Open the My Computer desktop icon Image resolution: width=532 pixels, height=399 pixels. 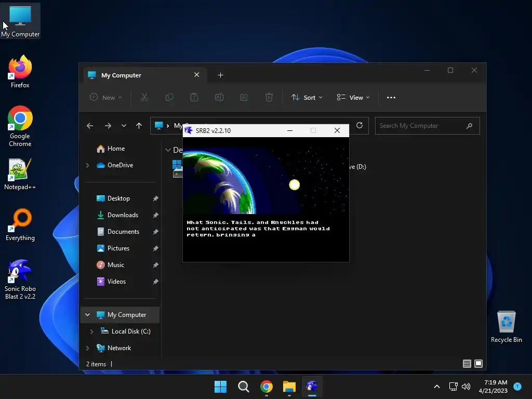(20, 21)
